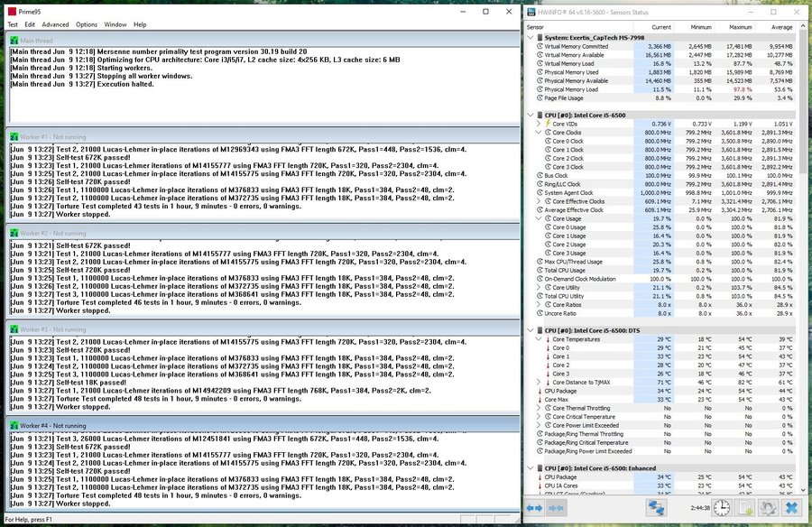812x527 pixels.
Task: Click the clock icon beside Total CPU Usage
Action: 540,271
